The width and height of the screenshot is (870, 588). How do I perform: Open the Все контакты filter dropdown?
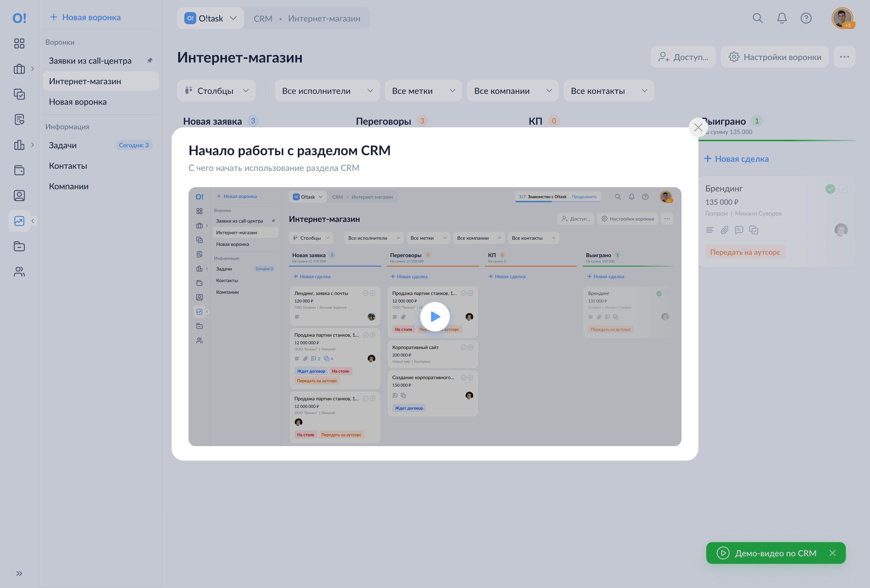point(609,91)
